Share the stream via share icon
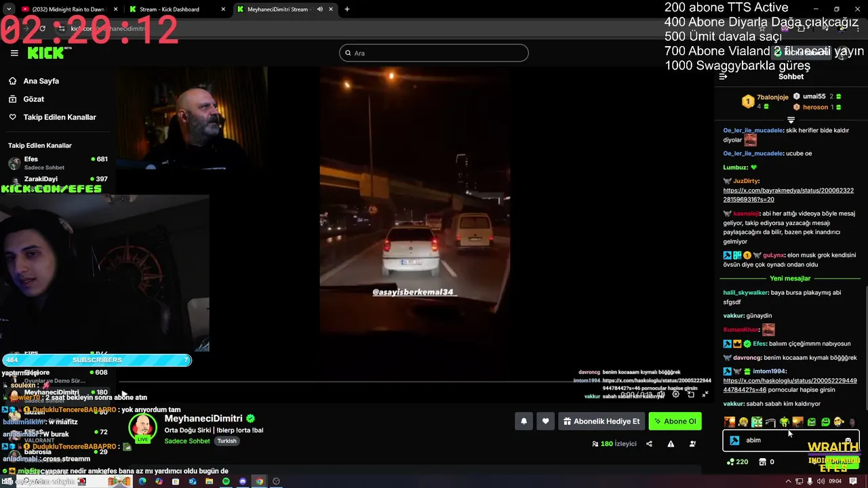This screenshot has height=488, width=868. pos(649,444)
